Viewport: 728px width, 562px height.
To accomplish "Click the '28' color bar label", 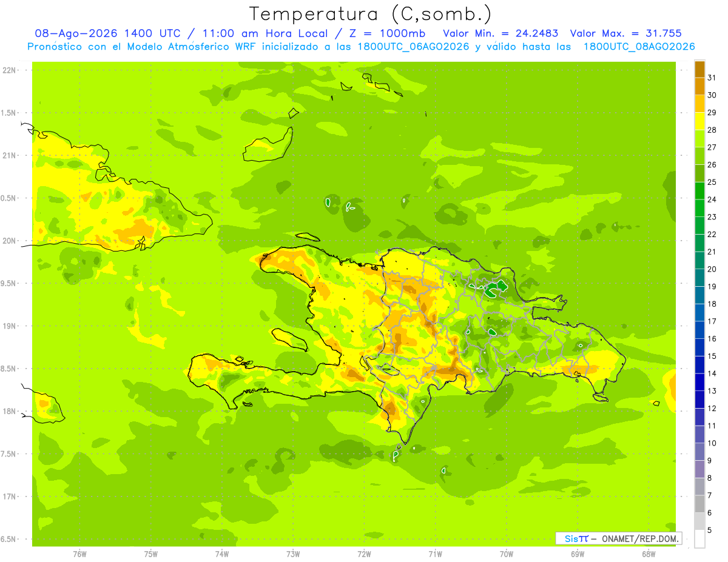I will tap(712, 130).
